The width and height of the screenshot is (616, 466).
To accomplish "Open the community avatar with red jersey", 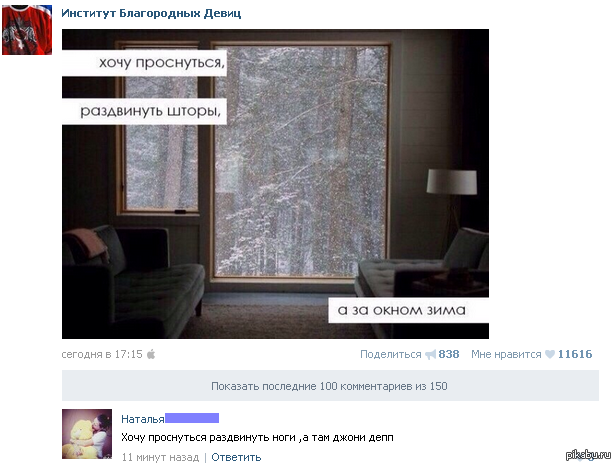I will (27, 29).
